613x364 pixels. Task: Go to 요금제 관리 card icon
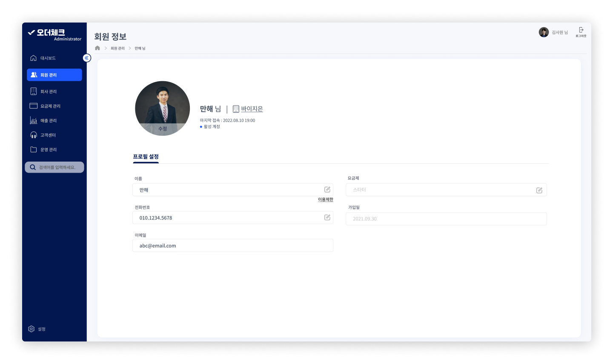34,106
